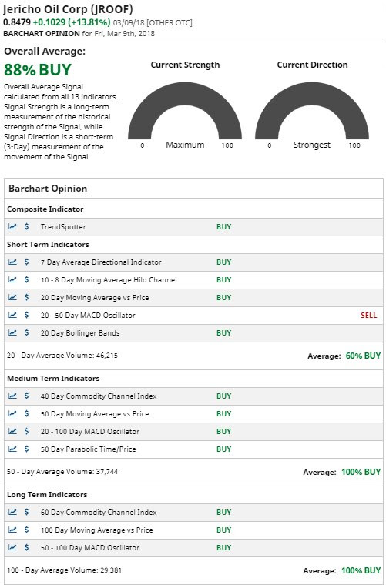Open 60 Day Commodity Channel Index indicator
Screen dimensions: 386x588
point(99,513)
